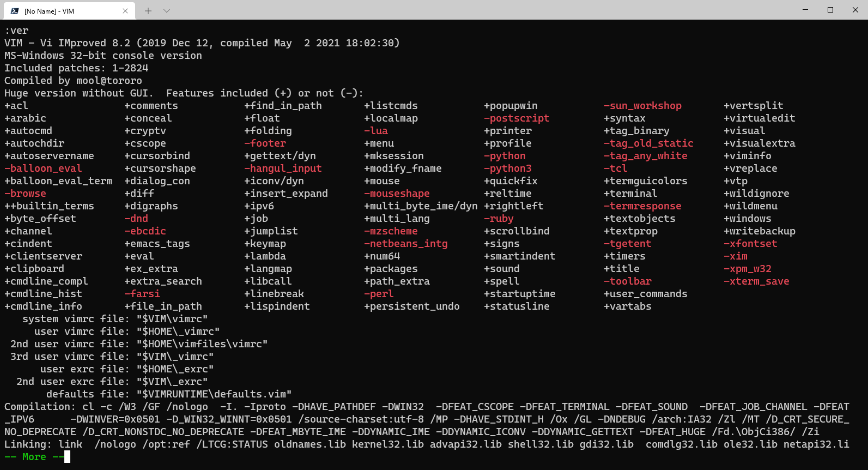868x470 pixels.
Task: Click the system vimrc path "$VIM\vimrc"
Action: coord(172,319)
